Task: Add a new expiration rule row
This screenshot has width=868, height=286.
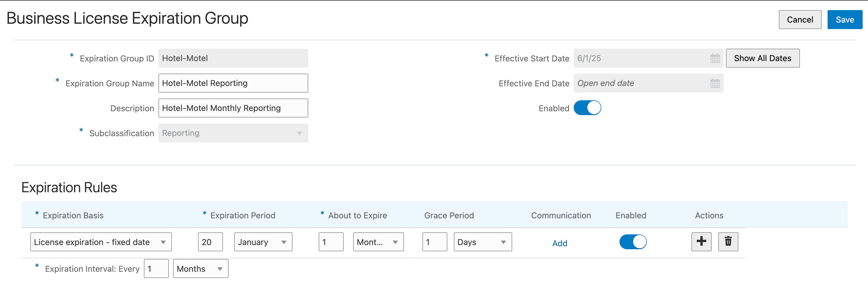Action: (701, 241)
